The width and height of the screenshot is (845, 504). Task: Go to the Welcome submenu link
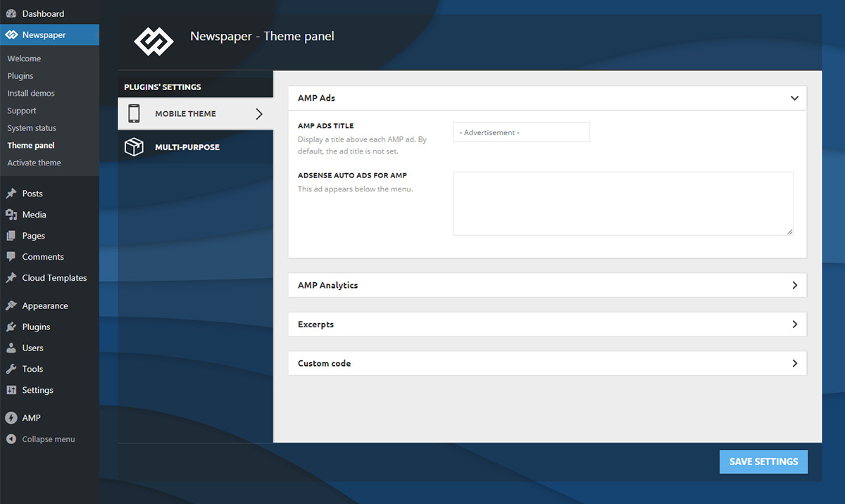24,58
